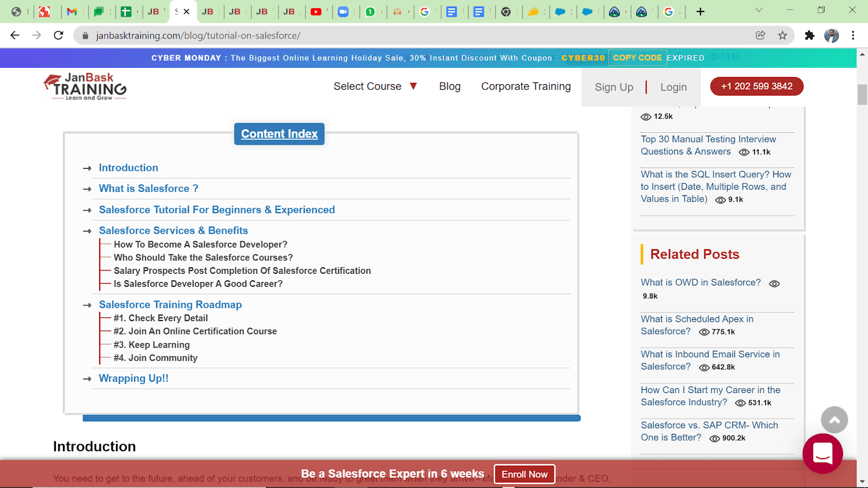Go to #1. Check Every Detail
Image resolution: width=868 pixels, height=488 pixels.
click(x=161, y=318)
